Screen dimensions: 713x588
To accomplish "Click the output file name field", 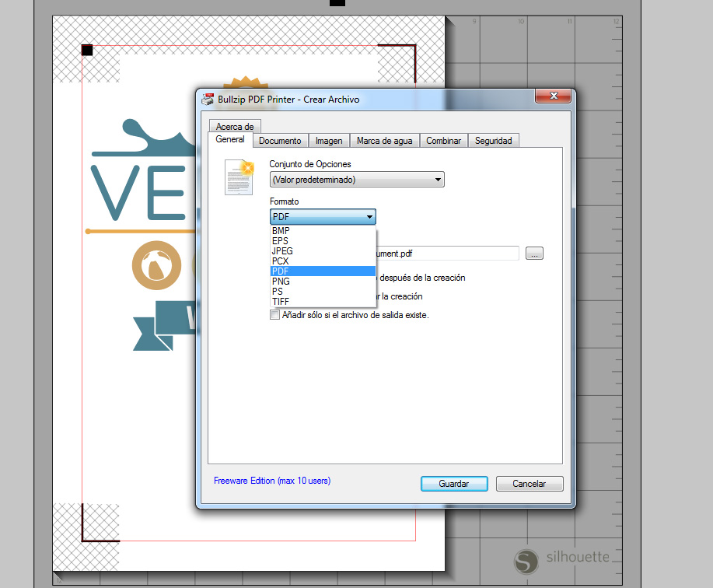I will click(447, 254).
